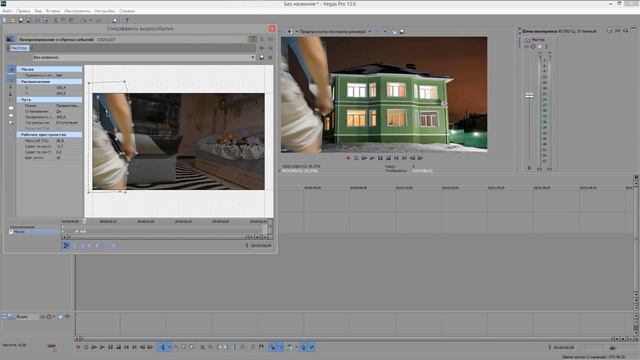The height and width of the screenshot is (360, 640).
Task: Toggle loop playback in main transport
Action: [x=87, y=347]
